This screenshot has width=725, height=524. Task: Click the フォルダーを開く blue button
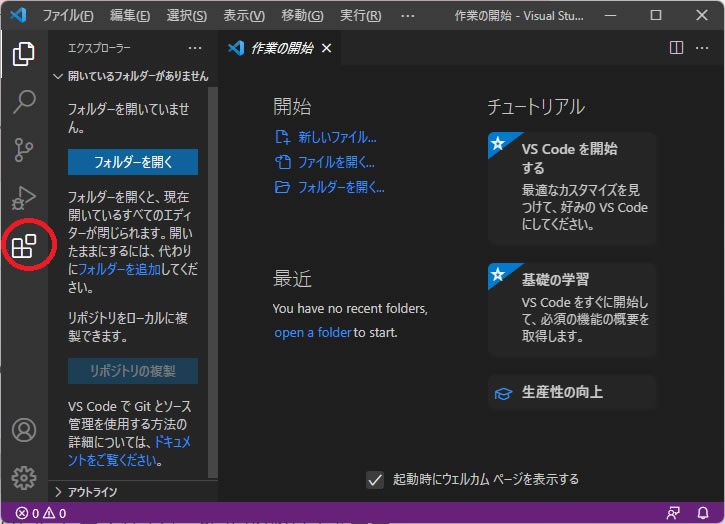click(x=132, y=162)
